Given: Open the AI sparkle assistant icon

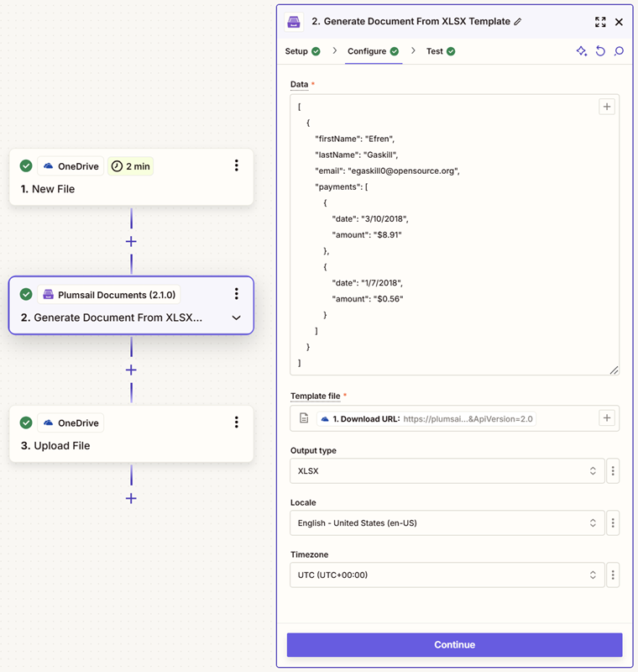Looking at the screenshot, I should click(x=581, y=51).
